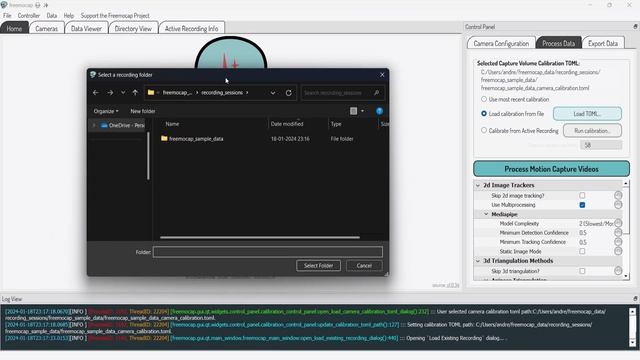The width and height of the screenshot is (640, 360).
Task: Collapse the 2d Image Trackers section
Action: coord(478,185)
